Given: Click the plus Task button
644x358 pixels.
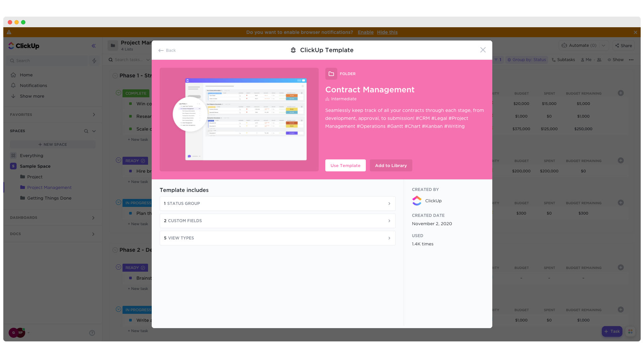Looking at the screenshot, I should pos(612,331).
